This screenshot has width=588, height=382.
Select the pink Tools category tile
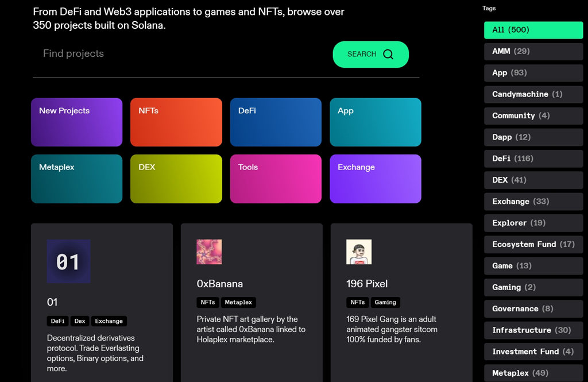tap(276, 179)
